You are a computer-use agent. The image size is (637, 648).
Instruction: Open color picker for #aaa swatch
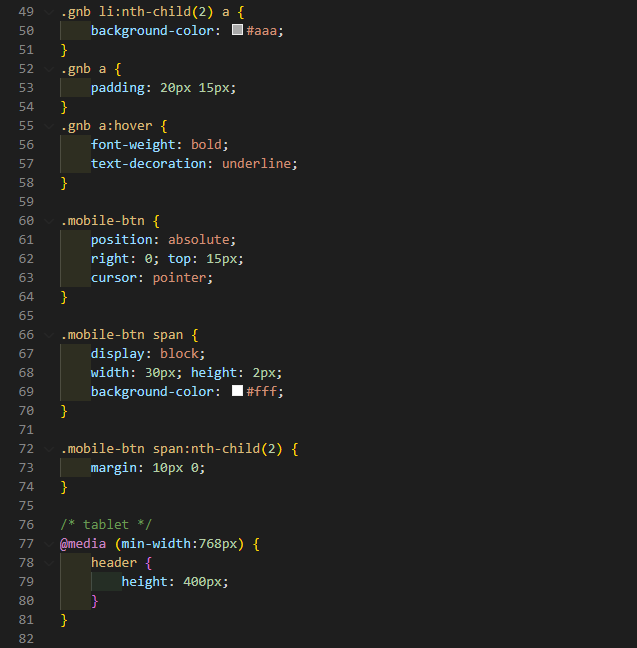(x=237, y=30)
